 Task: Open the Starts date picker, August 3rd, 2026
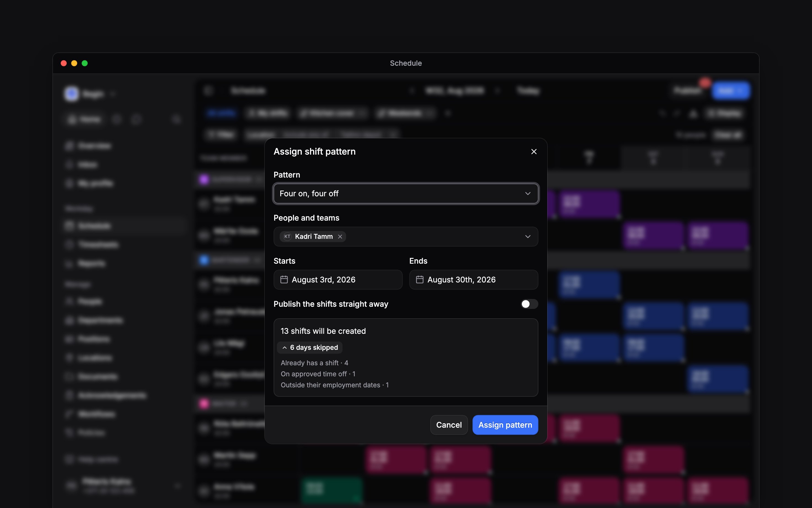tap(338, 279)
